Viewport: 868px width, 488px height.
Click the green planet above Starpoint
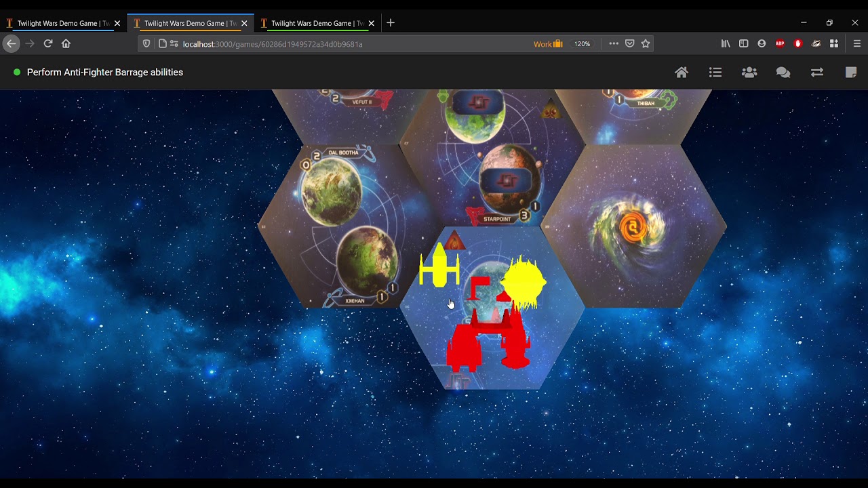pos(475,115)
